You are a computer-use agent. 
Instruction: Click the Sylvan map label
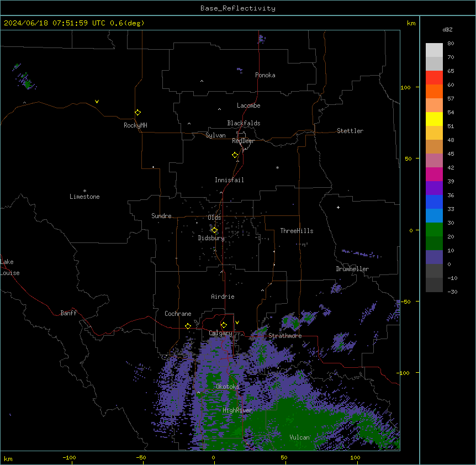215,135
